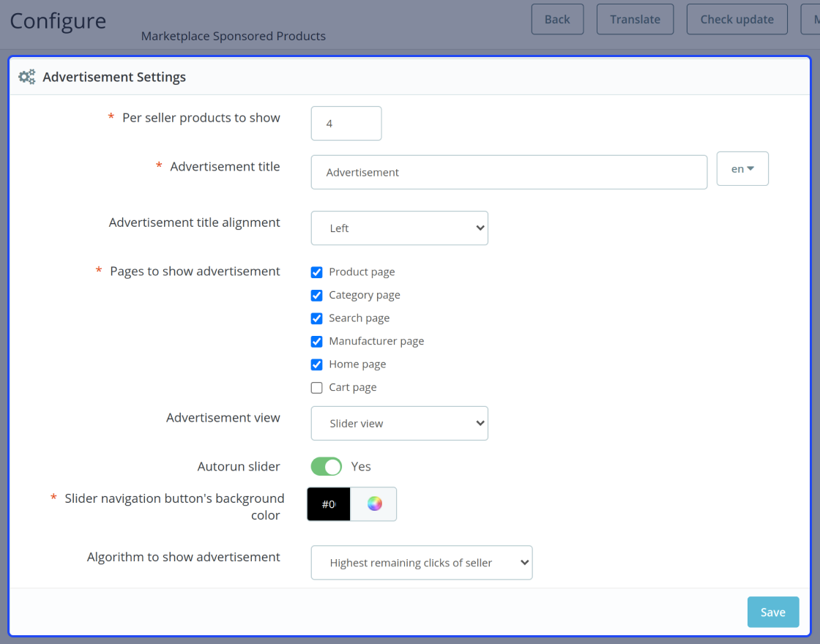Click the 'Yes' label beside Autorun slider
The image size is (820, 644).
pyautogui.click(x=361, y=466)
